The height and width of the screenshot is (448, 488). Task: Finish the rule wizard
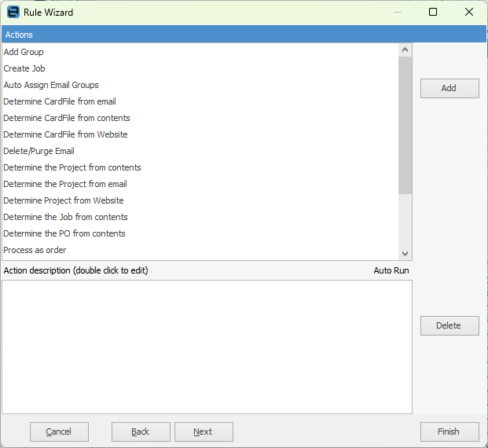pyautogui.click(x=449, y=431)
